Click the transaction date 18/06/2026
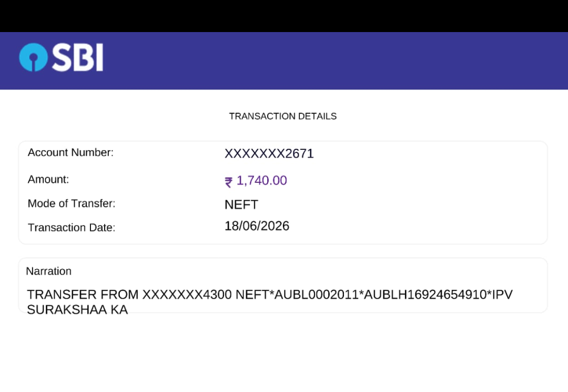This screenshot has width=568, height=392. 257,226
